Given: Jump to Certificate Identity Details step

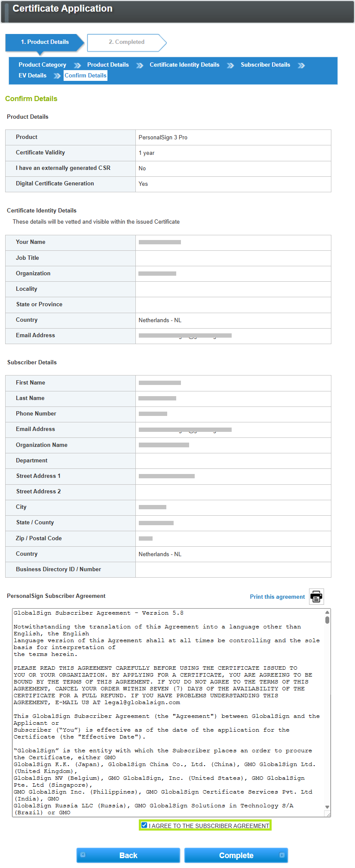Looking at the screenshot, I should [184, 65].
